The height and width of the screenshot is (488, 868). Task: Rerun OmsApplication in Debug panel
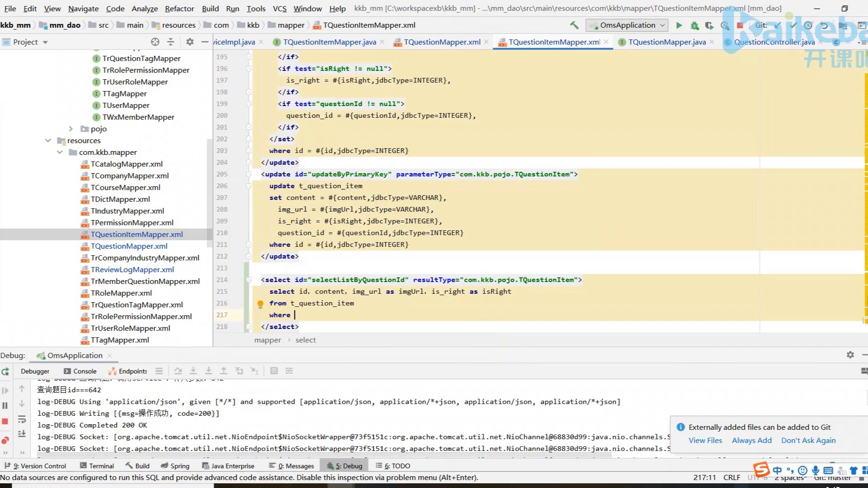5,372
